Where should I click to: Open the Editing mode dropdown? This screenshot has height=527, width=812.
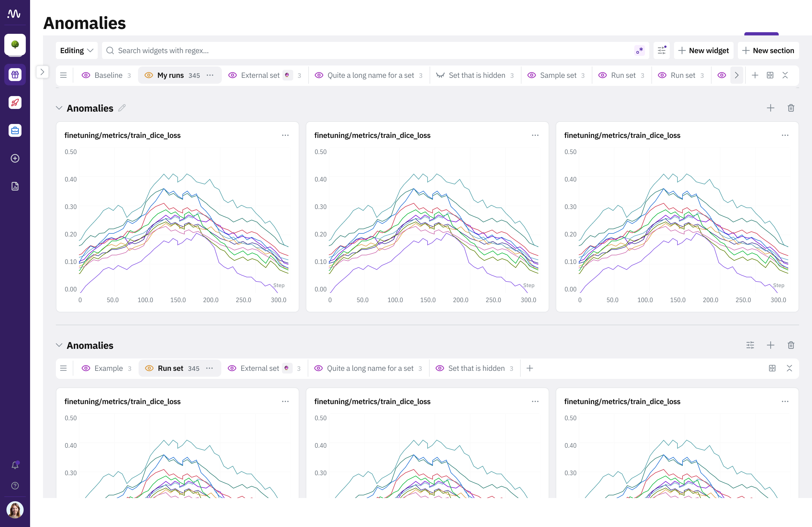(77, 50)
